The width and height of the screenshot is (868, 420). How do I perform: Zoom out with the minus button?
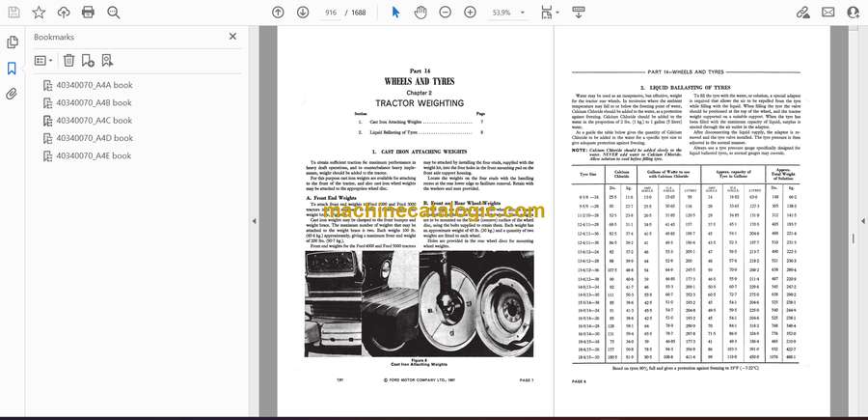point(445,13)
